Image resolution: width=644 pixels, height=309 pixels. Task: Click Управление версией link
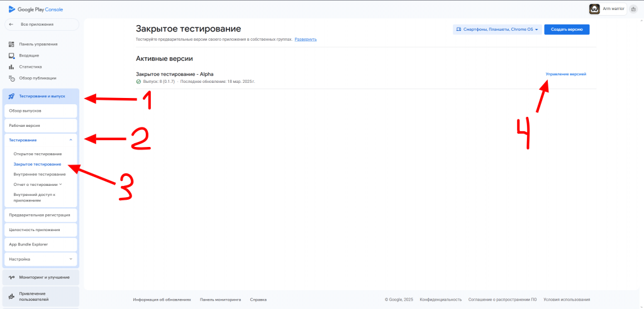[565, 74]
